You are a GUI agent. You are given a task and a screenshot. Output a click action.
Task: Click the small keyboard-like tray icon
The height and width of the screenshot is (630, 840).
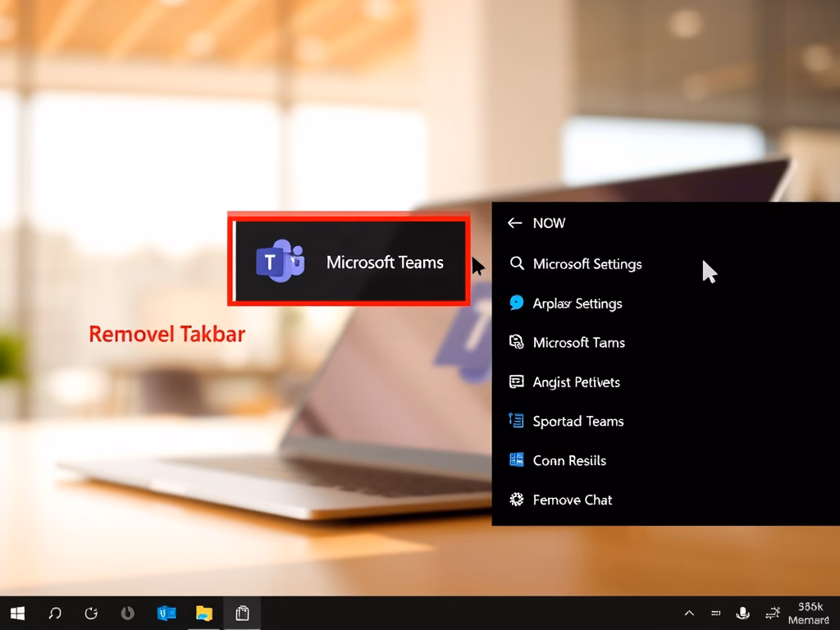[x=715, y=613]
